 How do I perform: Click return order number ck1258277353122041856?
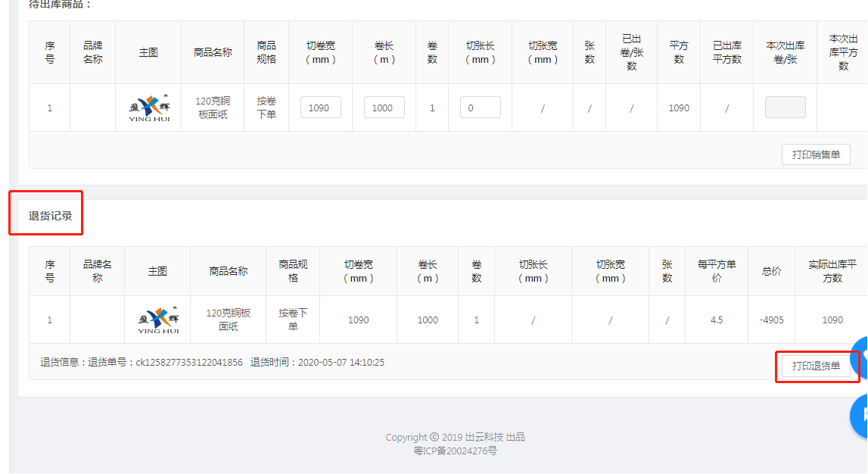pos(189,363)
